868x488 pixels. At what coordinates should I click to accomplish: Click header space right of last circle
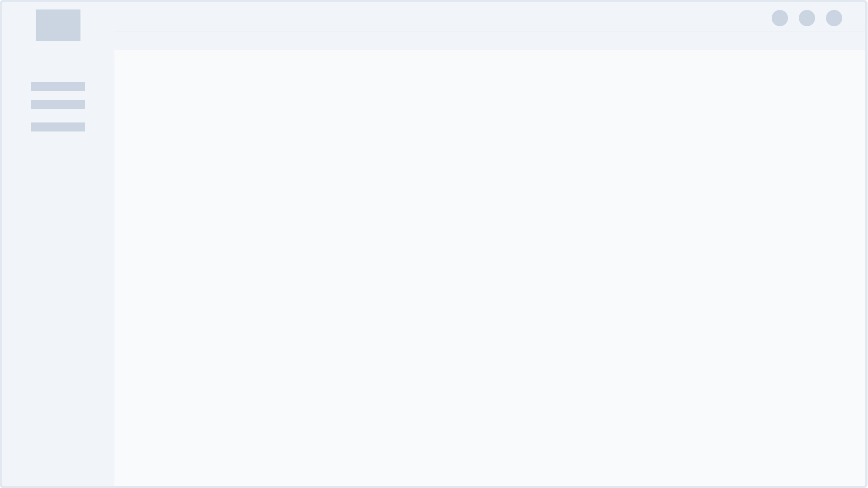tap(854, 18)
